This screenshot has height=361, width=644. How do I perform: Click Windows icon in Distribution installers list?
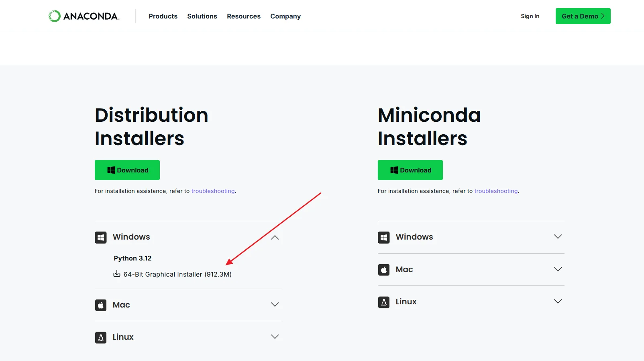(101, 237)
